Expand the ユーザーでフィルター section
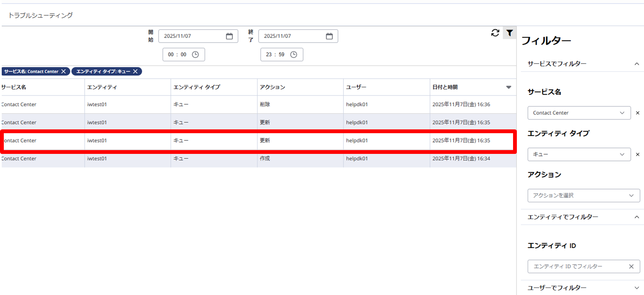This screenshot has height=295, width=644. (x=636, y=288)
